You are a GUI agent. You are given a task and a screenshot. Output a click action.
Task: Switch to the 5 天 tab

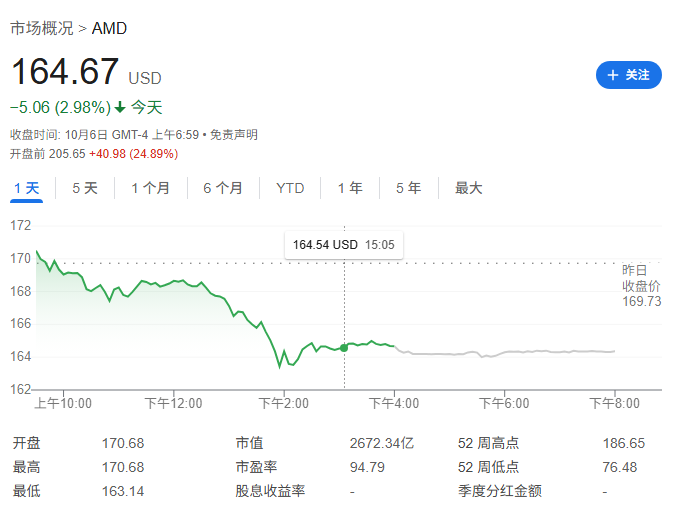[85, 188]
